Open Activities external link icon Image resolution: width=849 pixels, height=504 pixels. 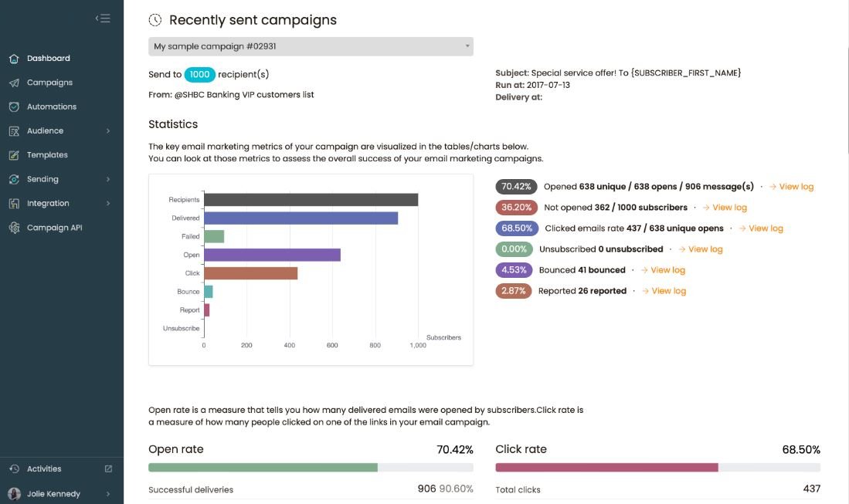click(x=108, y=468)
